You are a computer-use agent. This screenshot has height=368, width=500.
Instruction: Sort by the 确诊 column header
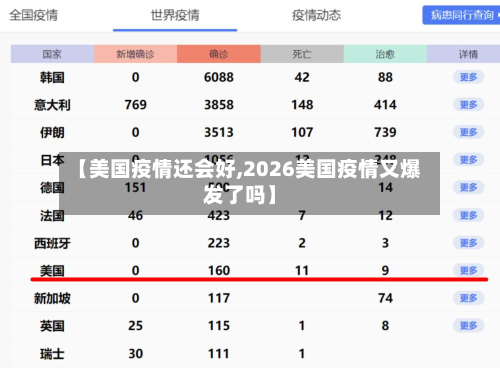219,54
